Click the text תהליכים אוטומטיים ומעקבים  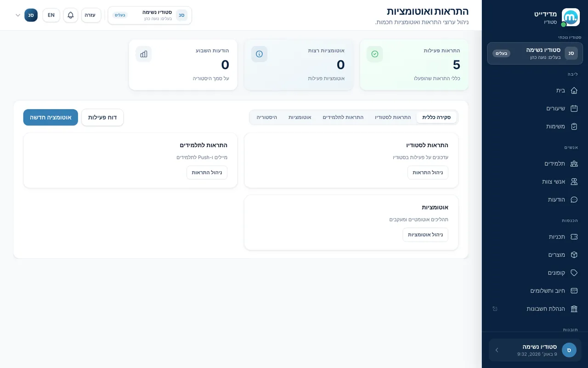tap(419, 219)
